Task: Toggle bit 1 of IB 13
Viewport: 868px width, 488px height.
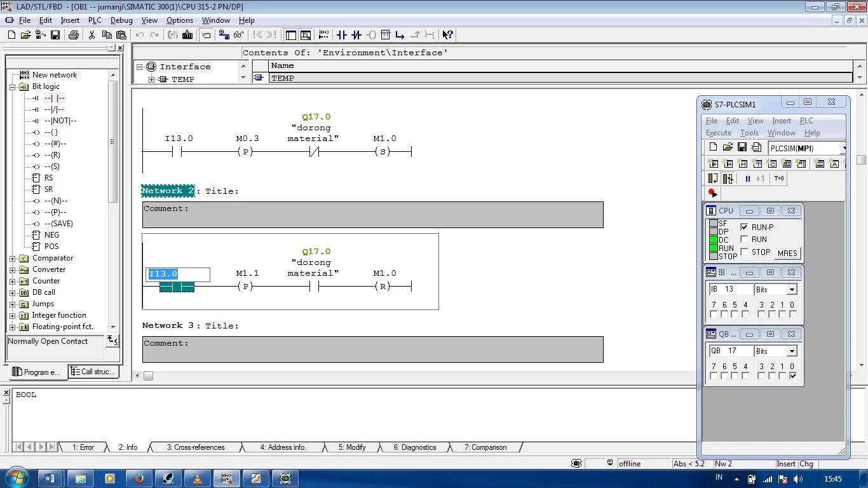Action: click(782, 314)
